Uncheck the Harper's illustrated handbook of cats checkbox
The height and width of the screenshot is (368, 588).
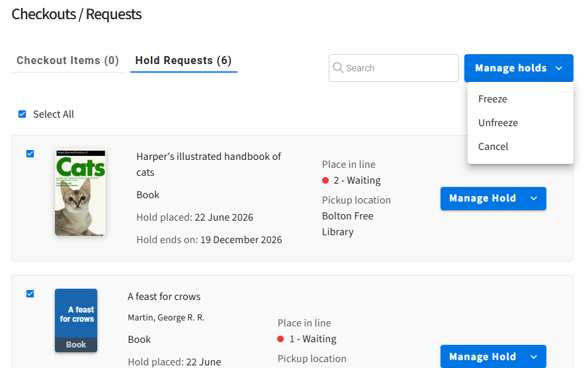(x=30, y=154)
